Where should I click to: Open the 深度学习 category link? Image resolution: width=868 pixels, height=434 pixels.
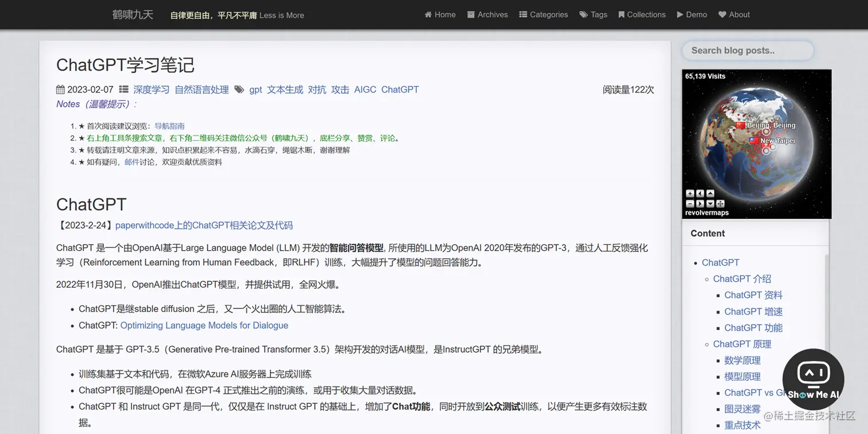[x=152, y=90]
